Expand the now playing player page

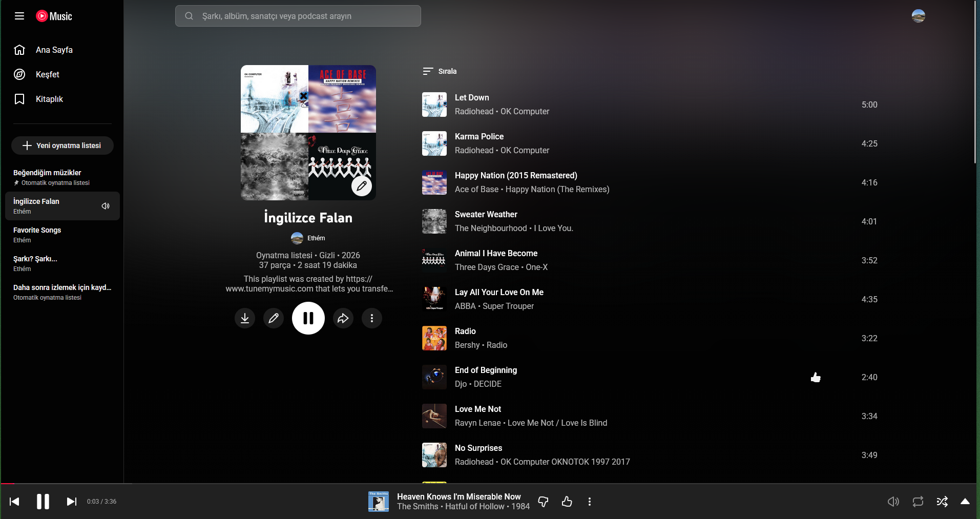(965, 502)
